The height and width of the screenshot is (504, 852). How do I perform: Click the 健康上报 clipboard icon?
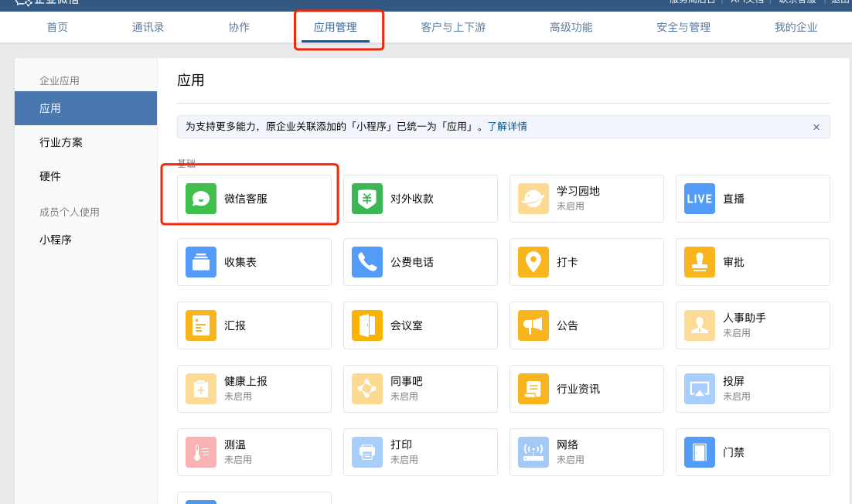pyautogui.click(x=201, y=389)
